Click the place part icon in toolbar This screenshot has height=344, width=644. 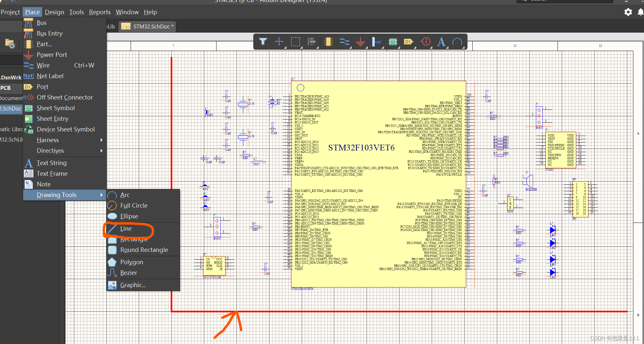[x=328, y=42]
